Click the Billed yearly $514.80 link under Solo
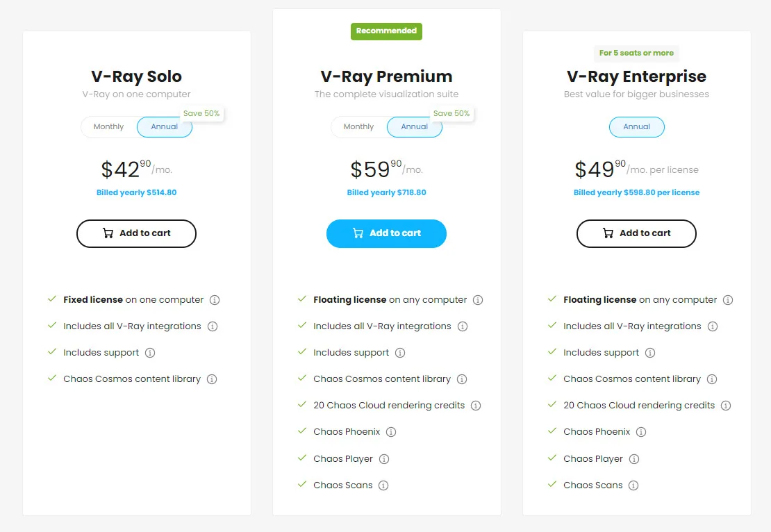Screen dimensions: 771x532 pyautogui.click(x=136, y=192)
